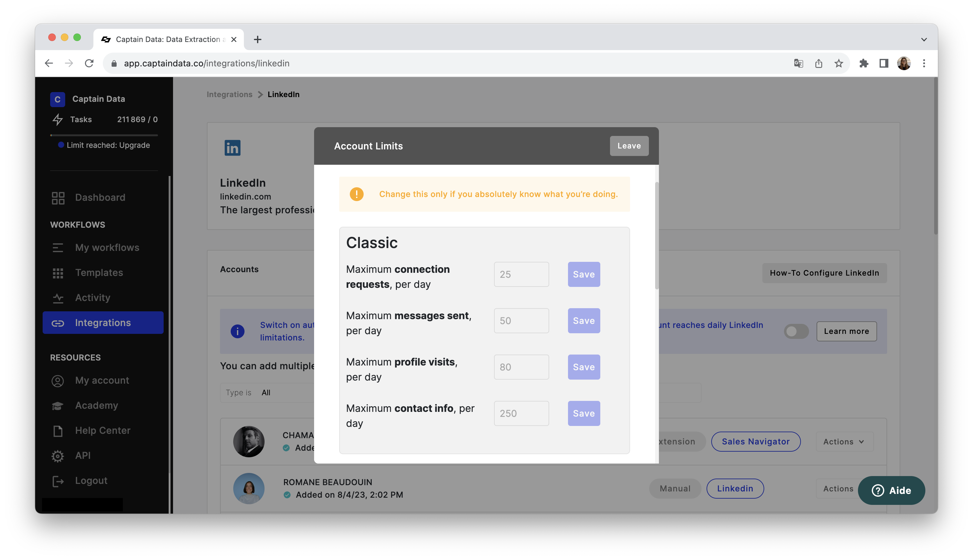
Task: Reload the page with refresh icon
Action: click(x=89, y=64)
